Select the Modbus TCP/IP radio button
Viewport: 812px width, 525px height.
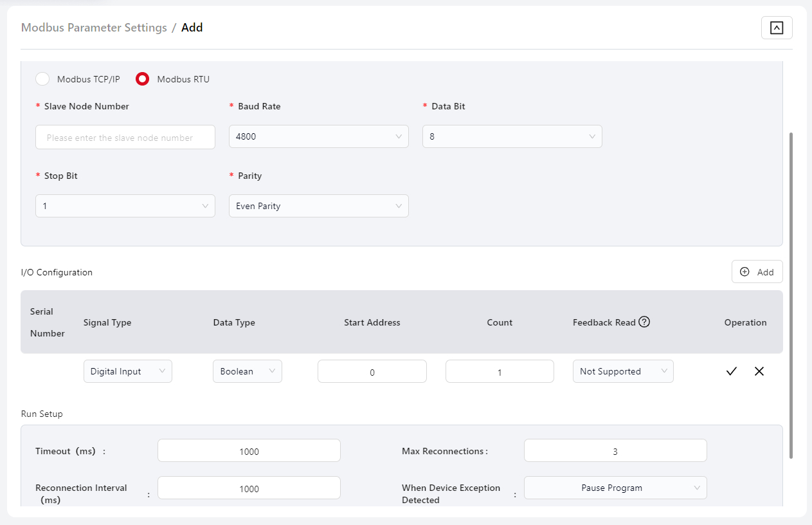pyautogui.click(x=42, y=79)
